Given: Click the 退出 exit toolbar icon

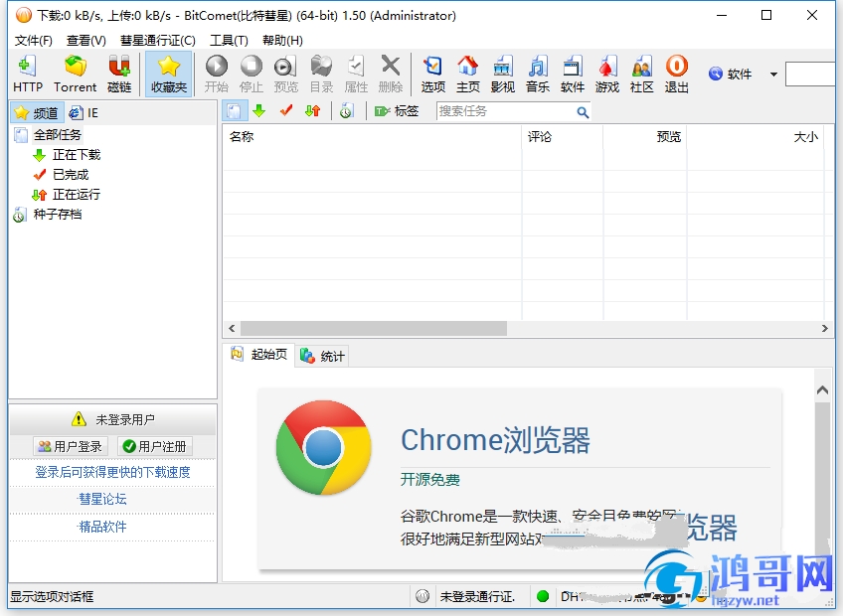Looking at the screenshot, I should 676,75.
